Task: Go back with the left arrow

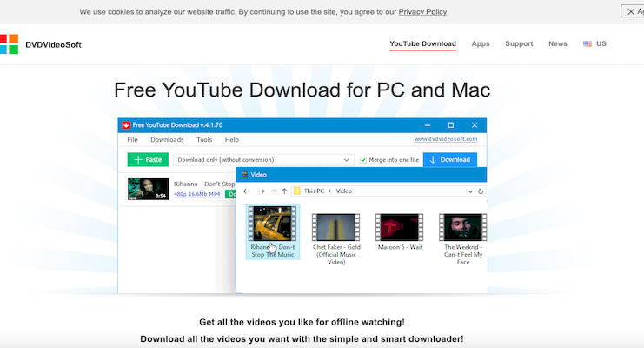Action: point(247,191)
